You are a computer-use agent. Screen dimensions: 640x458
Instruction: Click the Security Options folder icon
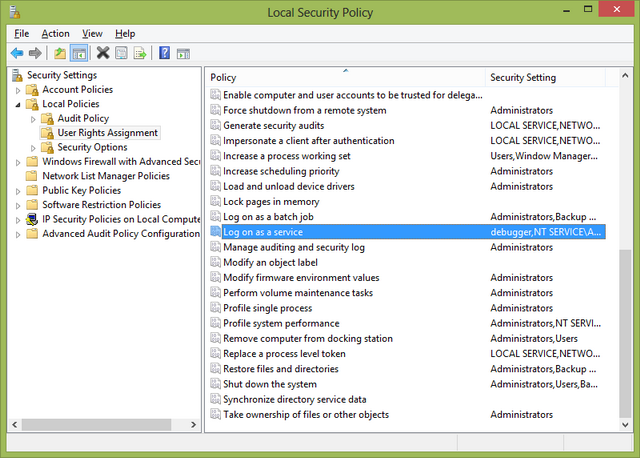(x=47, y=147)
